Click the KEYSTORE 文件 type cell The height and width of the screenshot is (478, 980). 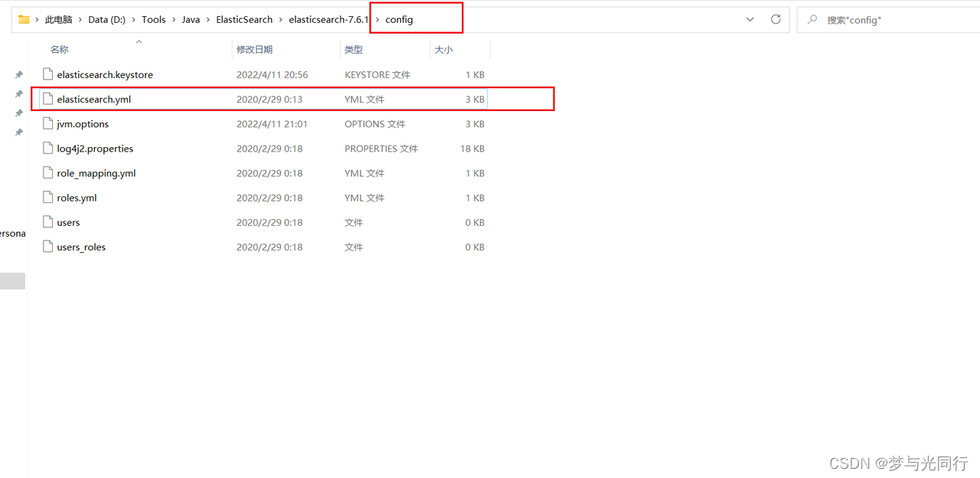pyautogui.click(x=377, y=74)
